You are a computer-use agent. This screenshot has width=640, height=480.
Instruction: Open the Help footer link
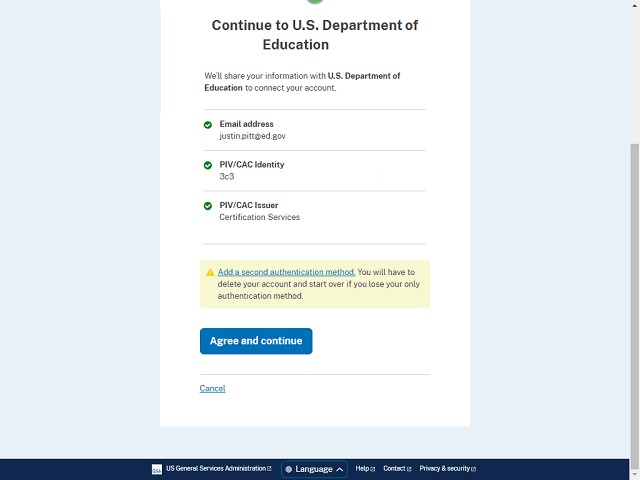(x=362, y=469)
